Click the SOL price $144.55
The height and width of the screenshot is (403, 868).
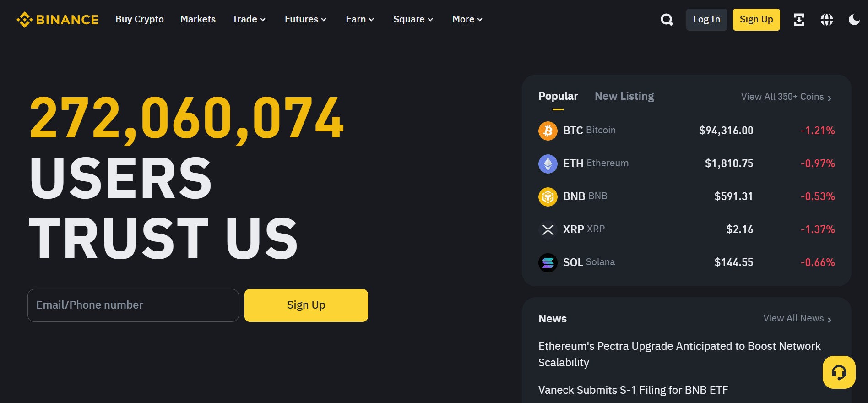pyautogui.click(x=734, y=262)
